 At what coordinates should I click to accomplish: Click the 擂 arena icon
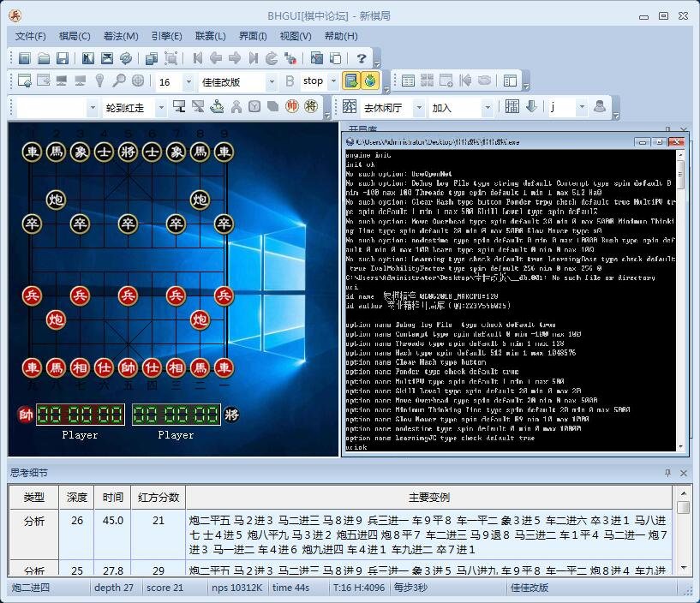(512, 107)
